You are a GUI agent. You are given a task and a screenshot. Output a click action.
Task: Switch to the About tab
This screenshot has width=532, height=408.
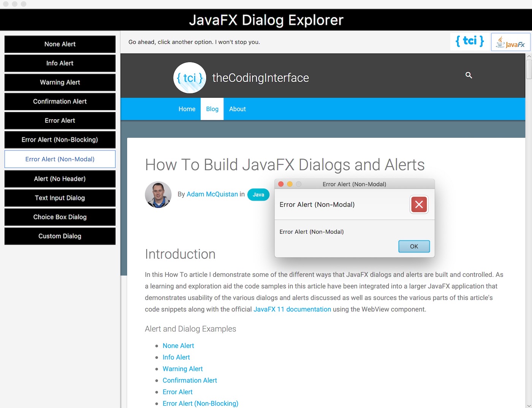click(237, 109)
